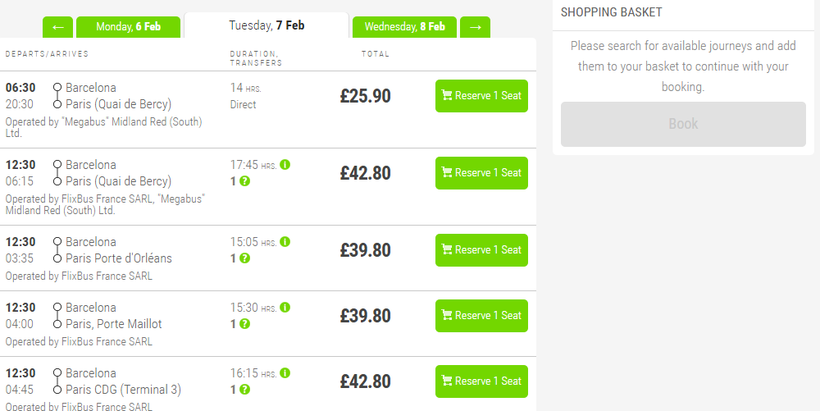Click transfer help icon for Paris Porte d'Orléans journey

245,258
